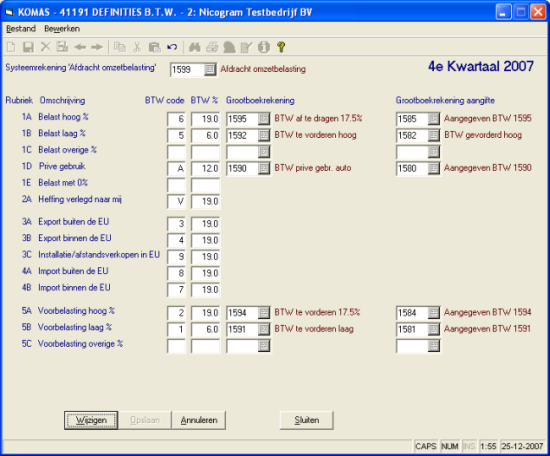Click the Save floppy disk icon
Image resolution: width=550 pixels, height=456 pixels.
click(28, 47)
